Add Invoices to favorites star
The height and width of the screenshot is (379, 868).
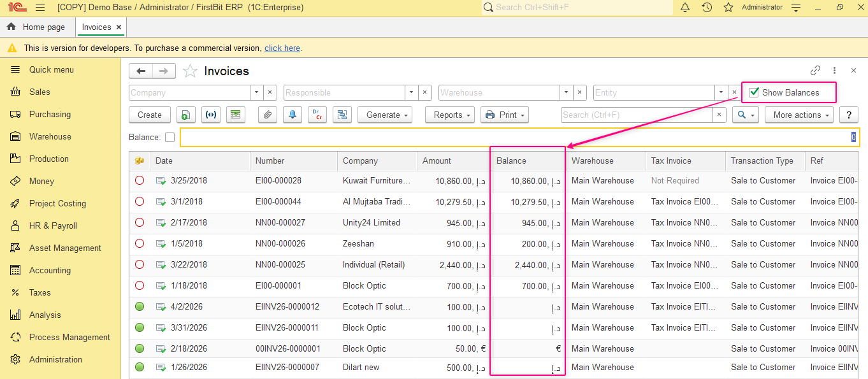click(x=190, y=71)
